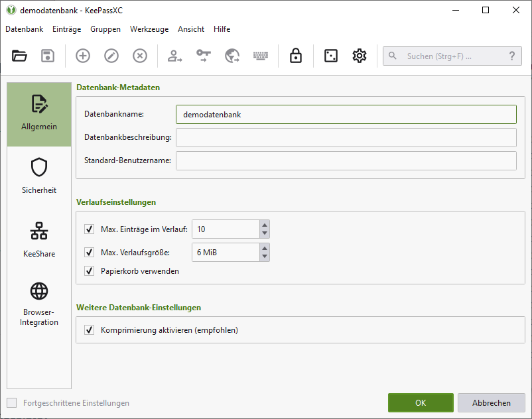Decrease Max. Verlaufsgröße value with down arrow
Viewport: 532px width, 419px height.
coord(265,257)
